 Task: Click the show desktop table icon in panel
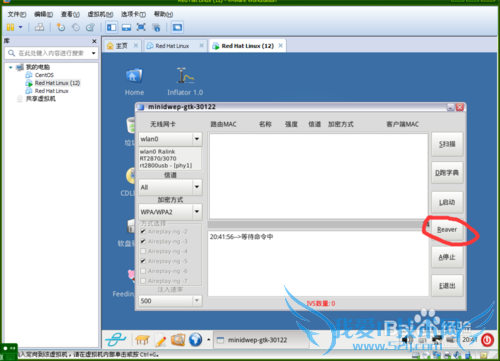142,340
